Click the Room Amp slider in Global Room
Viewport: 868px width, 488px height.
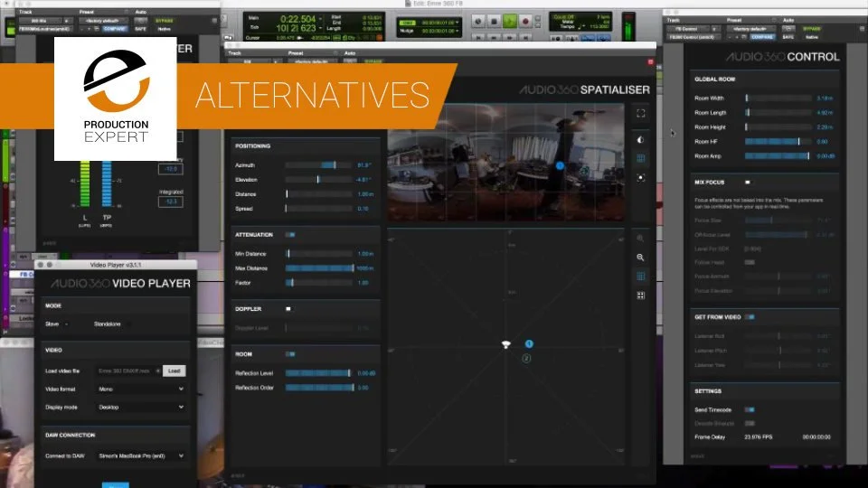tap(778, 156)
